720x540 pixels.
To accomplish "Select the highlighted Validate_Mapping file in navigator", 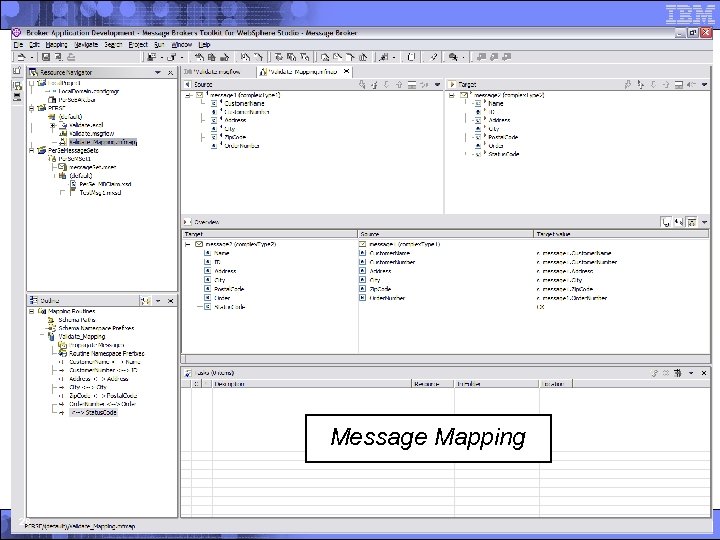I will pos(103,142).
